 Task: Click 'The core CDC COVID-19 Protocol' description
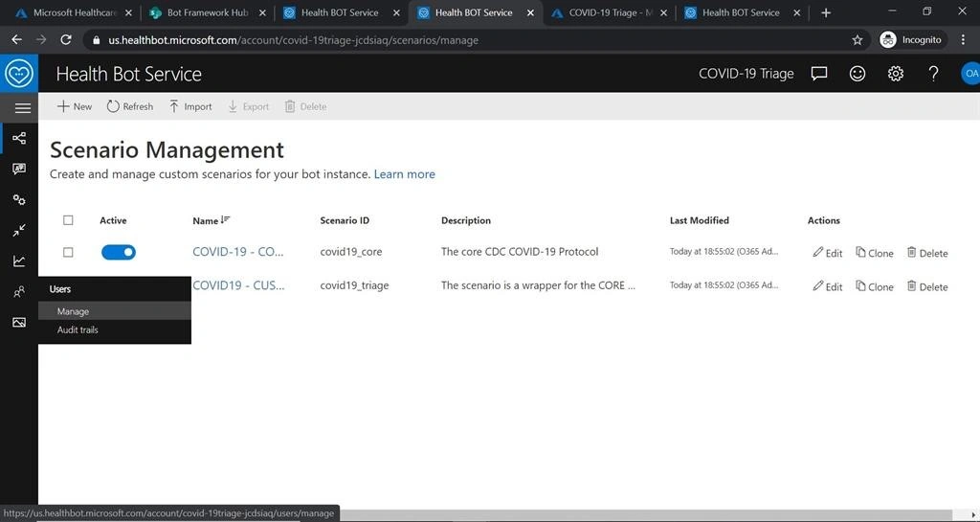click(520, 252)
